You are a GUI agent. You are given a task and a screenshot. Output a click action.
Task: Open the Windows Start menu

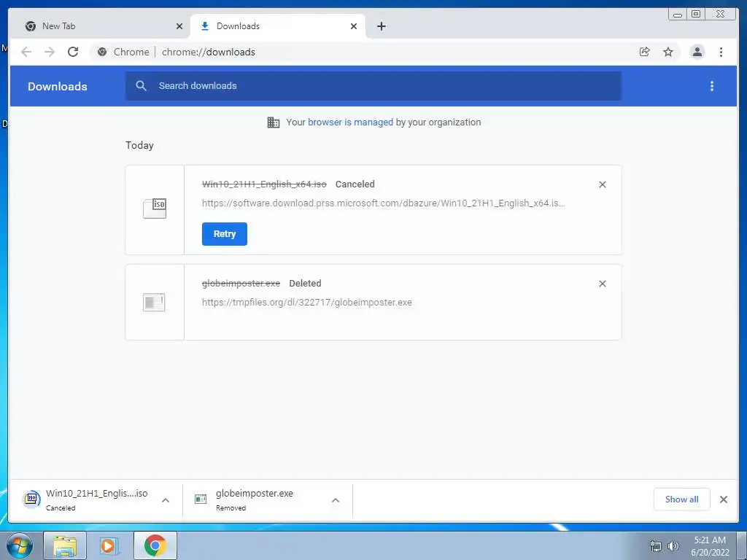pos(19,545)
